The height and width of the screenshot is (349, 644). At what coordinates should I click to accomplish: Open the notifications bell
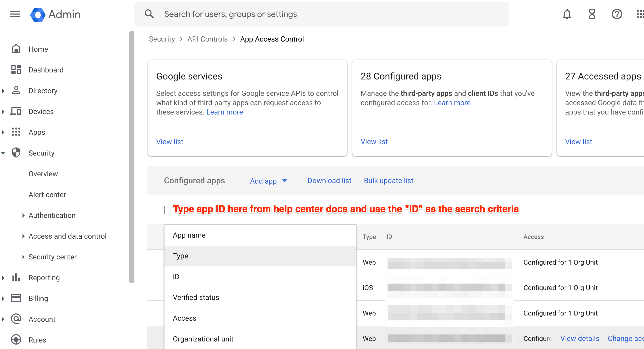point(567,14)
